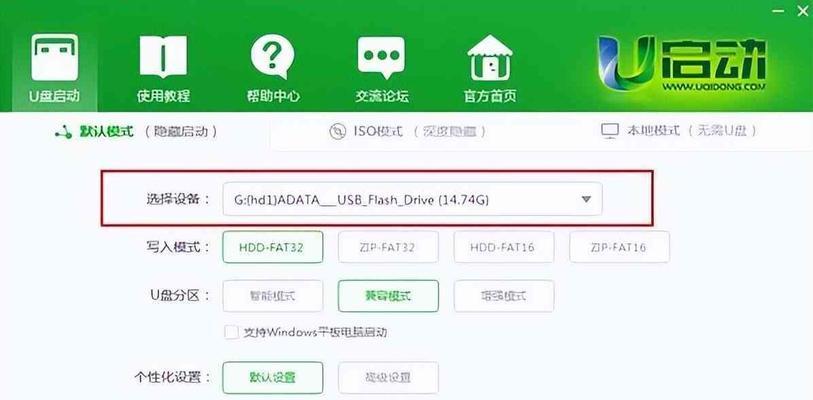
Task: Click the 帮助中心 question mark icon
Action: [273, 57]
